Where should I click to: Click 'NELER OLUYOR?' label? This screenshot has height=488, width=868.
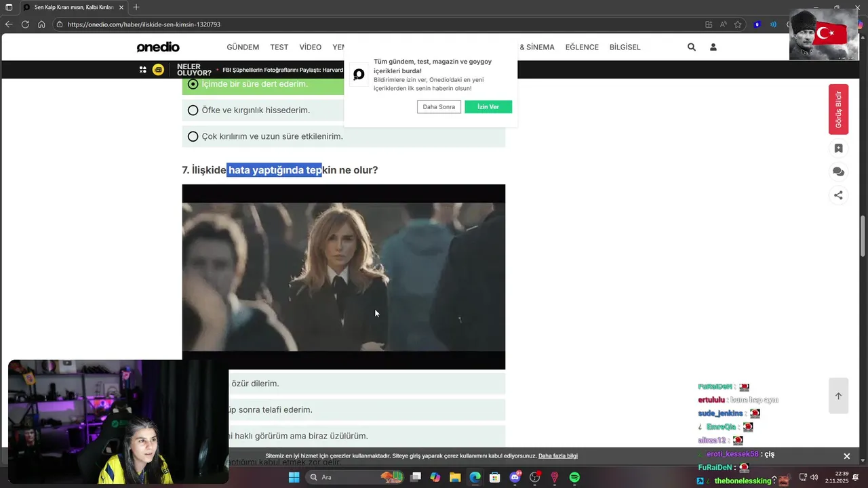click(x=194, y=70)
